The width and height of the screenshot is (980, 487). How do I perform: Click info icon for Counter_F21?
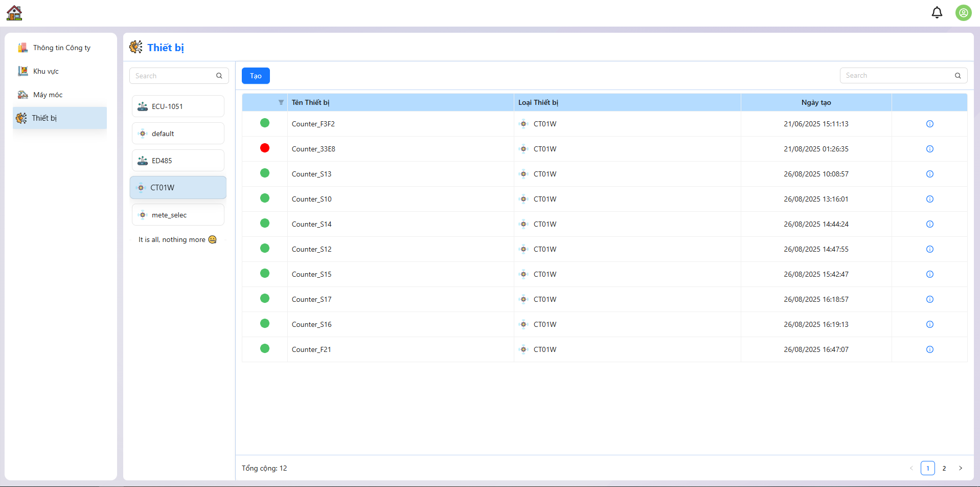pyautogui.click(x=929, y=349)
